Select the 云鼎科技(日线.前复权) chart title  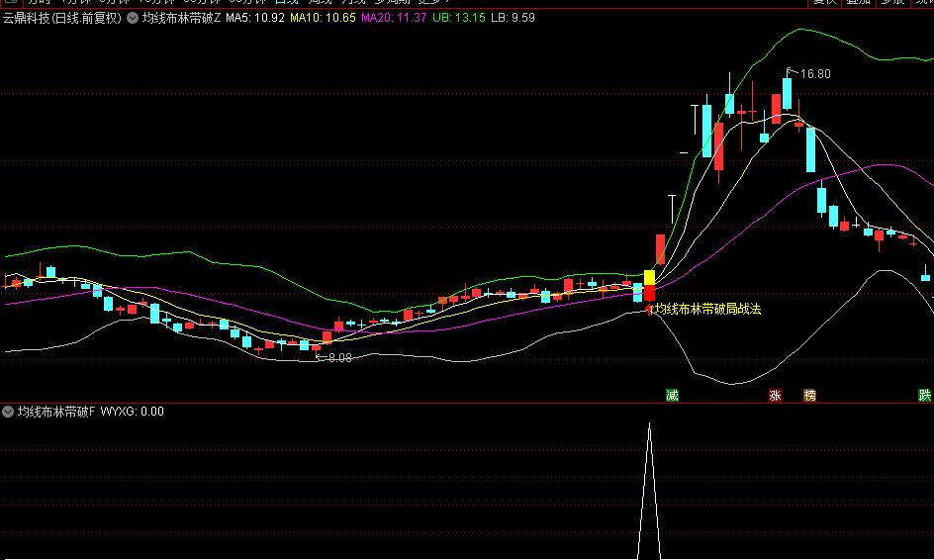coord(62,18)
